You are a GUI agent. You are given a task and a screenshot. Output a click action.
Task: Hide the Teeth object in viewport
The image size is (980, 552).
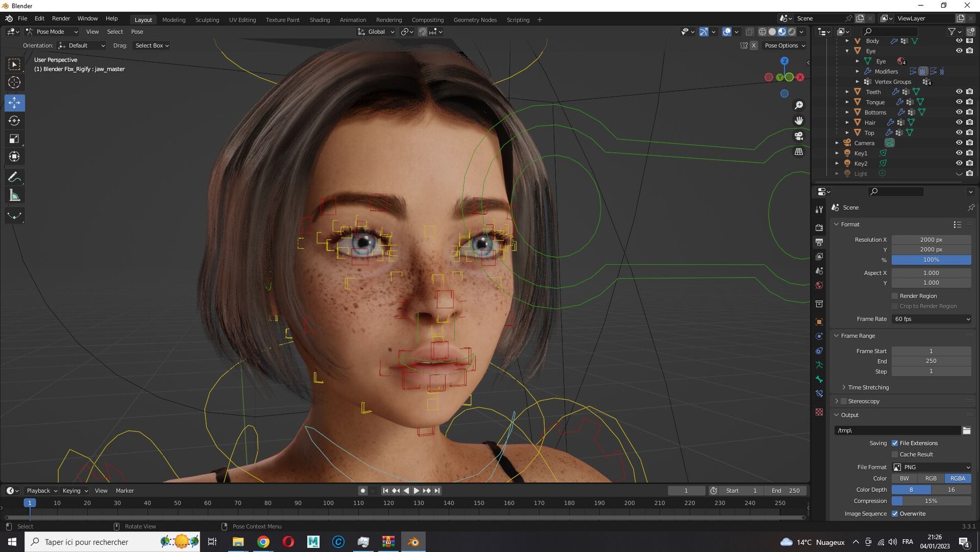pyautogui.click(x=959, y=92)
